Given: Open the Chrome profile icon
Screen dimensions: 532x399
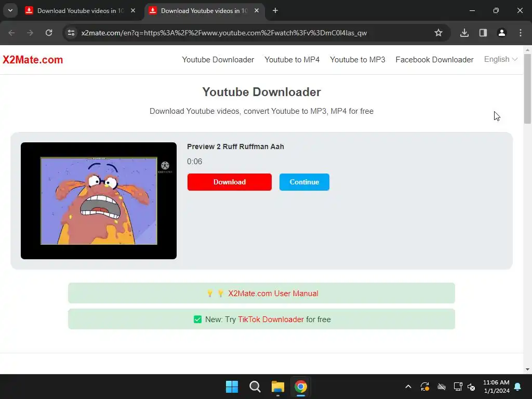Looking at the screenshot, I should point(502,33).
